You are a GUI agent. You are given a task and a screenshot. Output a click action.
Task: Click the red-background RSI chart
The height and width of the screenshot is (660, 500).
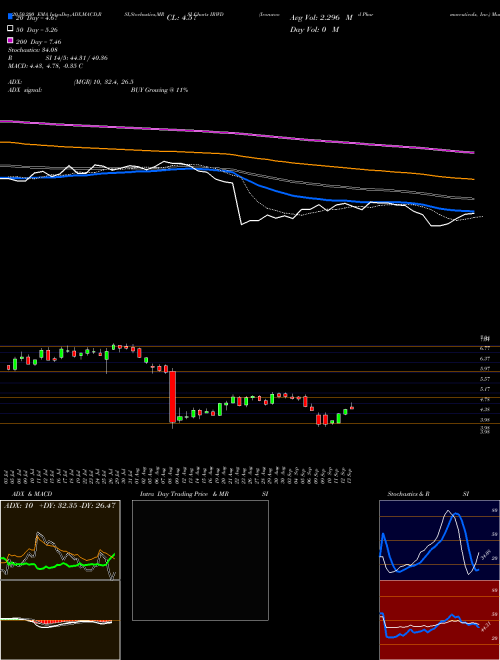[439, 620]
